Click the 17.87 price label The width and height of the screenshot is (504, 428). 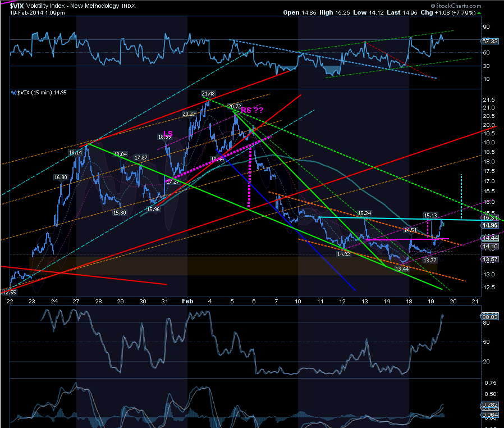141,158
